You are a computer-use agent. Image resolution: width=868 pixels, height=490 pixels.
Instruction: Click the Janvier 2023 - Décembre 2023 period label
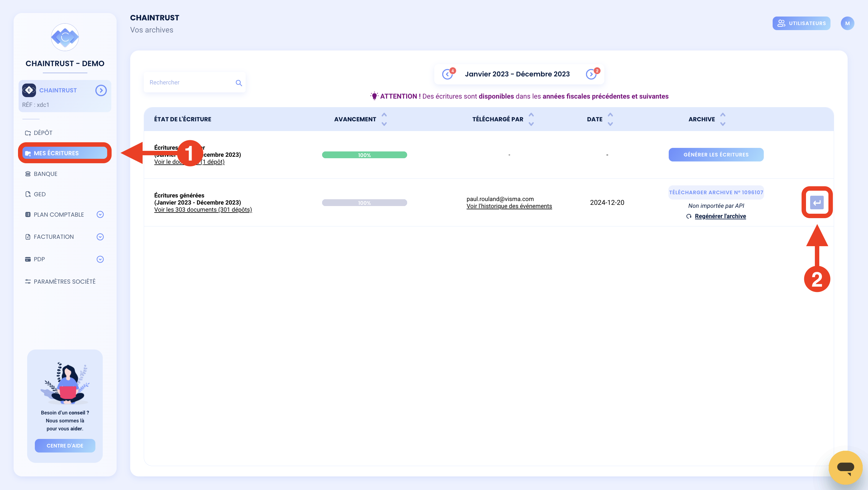click(517, 74)
